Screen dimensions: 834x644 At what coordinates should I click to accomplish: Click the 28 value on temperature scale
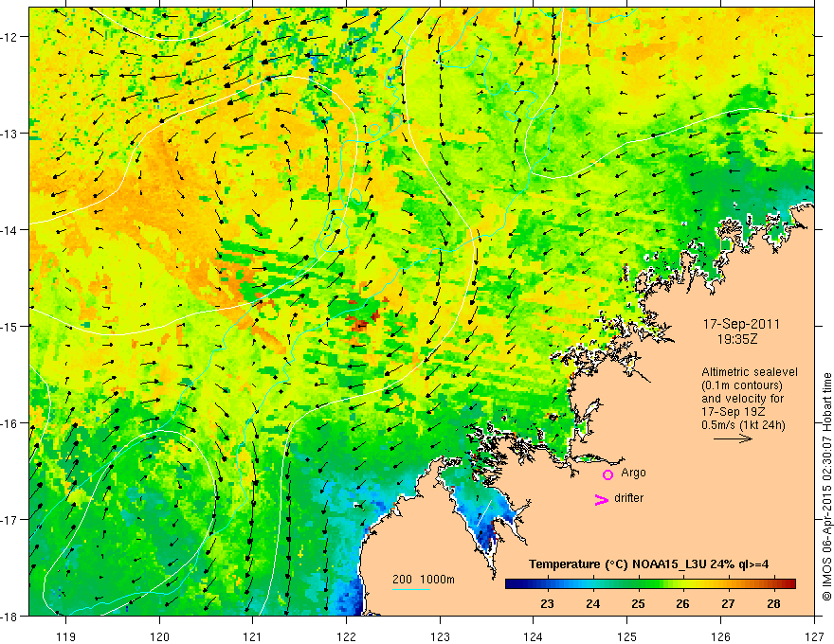pos(773,603)
